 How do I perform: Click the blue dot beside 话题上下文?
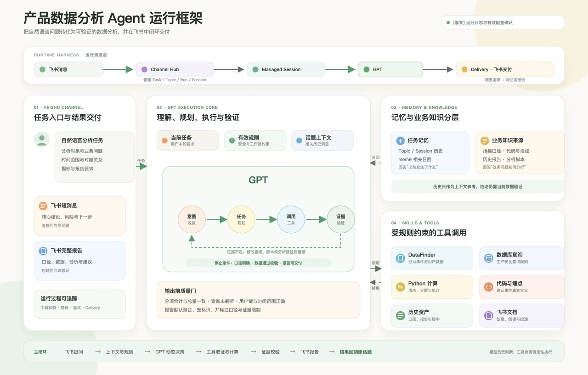coord(299,140)
